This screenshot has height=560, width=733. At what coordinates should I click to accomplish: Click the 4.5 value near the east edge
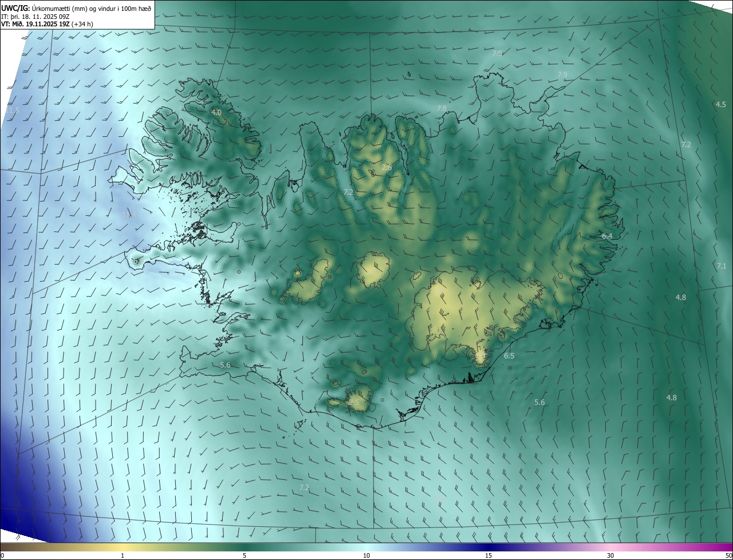[721, 104]
